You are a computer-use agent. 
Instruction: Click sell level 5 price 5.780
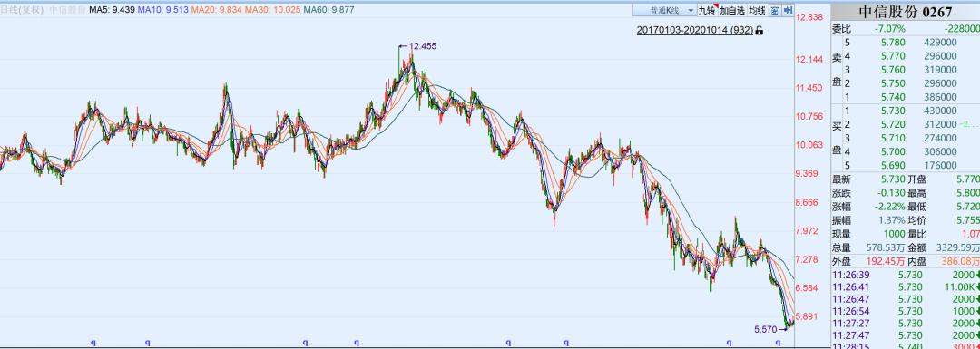pos(893,43)
